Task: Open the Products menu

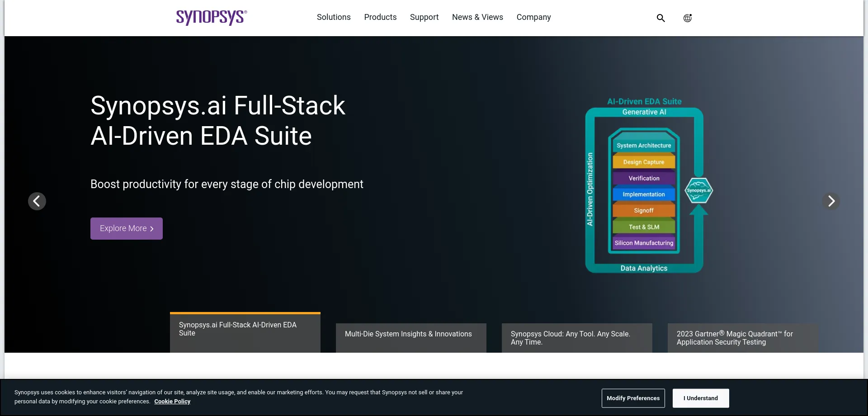Action: (x=380, y=17)
